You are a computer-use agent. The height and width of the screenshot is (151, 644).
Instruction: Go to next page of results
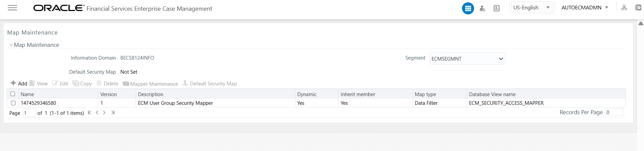coord(104,112)
